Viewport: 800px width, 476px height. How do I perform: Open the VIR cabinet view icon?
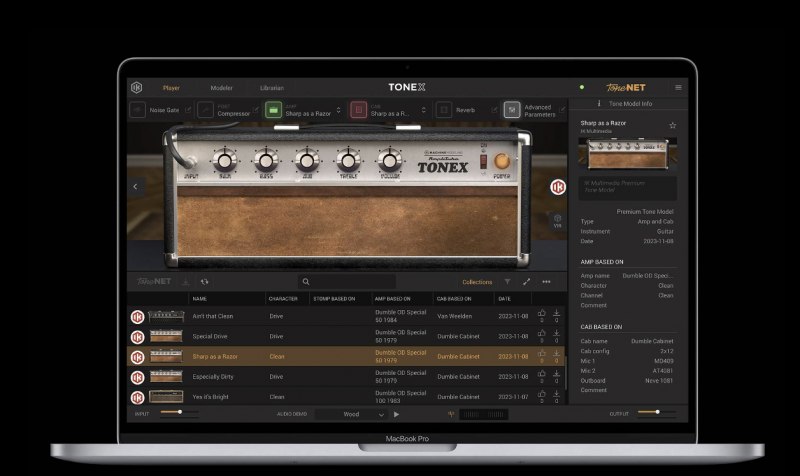(557, 221)
